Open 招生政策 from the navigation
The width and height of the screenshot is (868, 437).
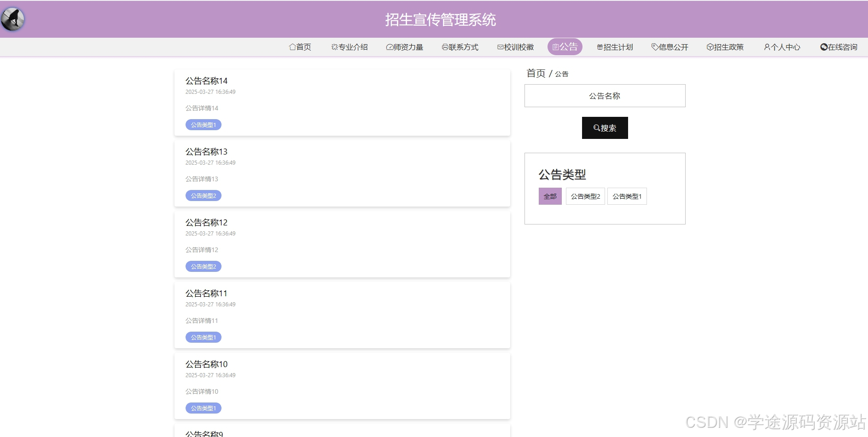725,47
